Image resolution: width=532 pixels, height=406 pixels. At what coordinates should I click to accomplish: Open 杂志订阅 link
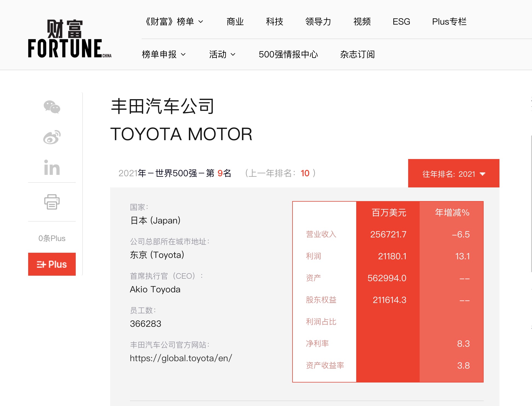point(357,54)
